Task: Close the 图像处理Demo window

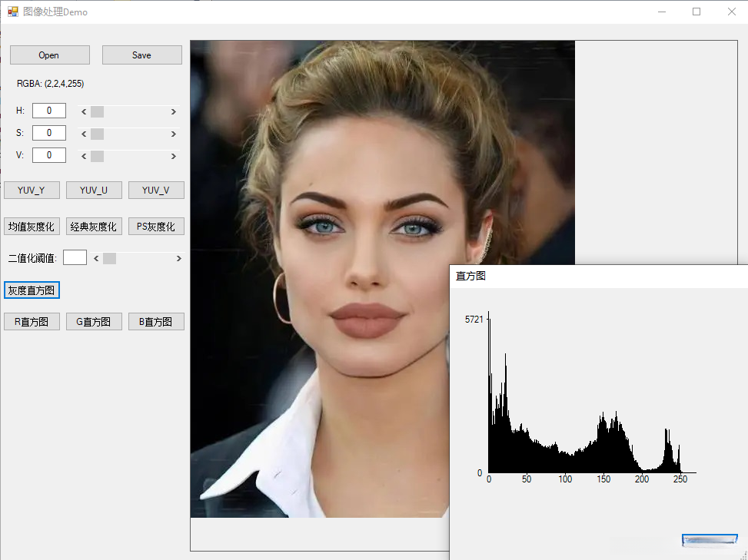Action: (731, 12)
